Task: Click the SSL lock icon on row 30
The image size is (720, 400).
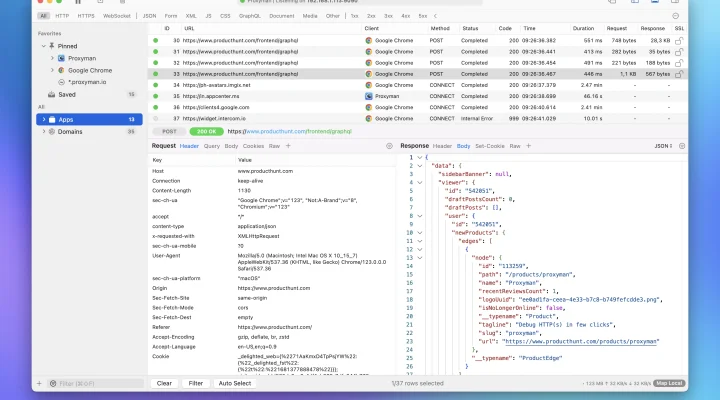Action: click(679, 40)
